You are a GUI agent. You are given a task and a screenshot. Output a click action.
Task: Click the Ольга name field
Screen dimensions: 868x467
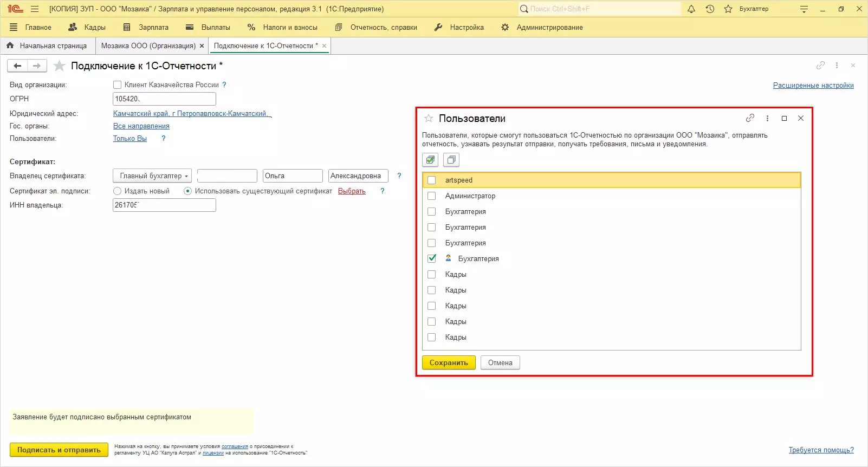[x=293, y=176]
